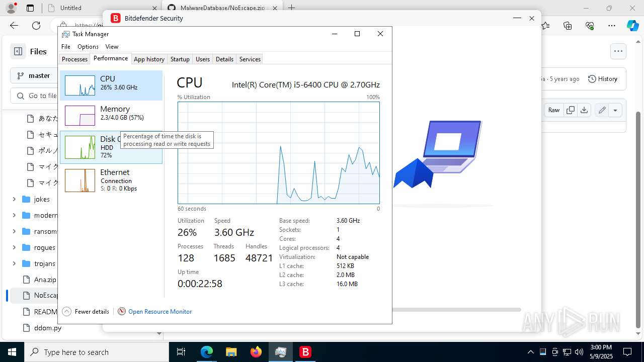Open browser settings and more menu
Image resolution: width=644 pixels, height=362 pixels.
click(x=612, y=26)
